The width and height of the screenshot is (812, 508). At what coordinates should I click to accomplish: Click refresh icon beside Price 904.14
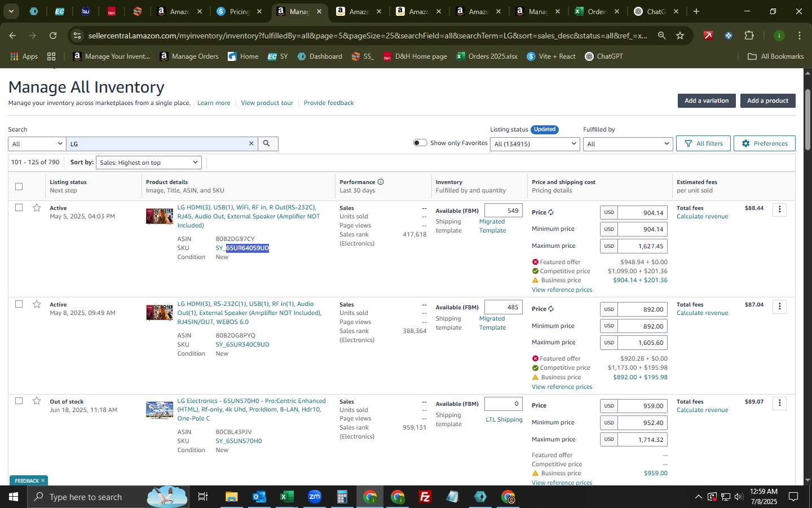pyautogui.click(x=551, y=213)
